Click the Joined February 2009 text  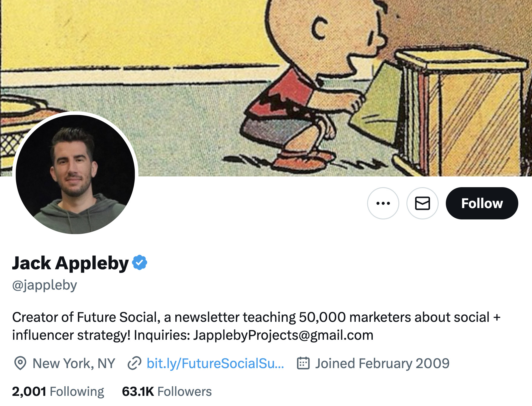[382, 363]
